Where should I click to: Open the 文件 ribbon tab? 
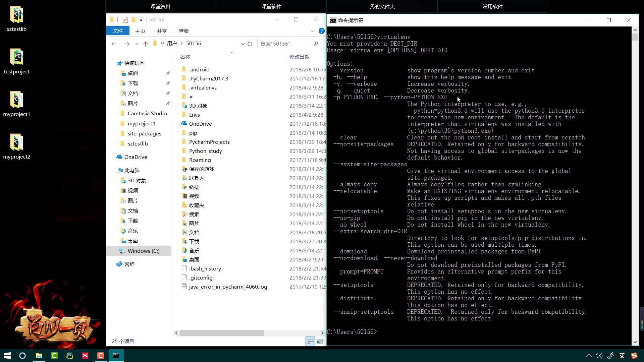(x=118, y=31)
